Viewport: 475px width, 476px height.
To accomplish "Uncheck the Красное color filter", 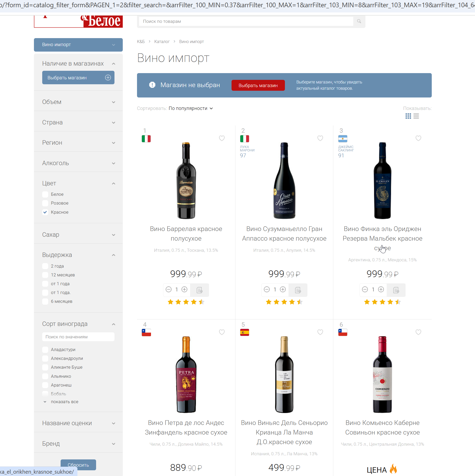I will pos(45,212).
